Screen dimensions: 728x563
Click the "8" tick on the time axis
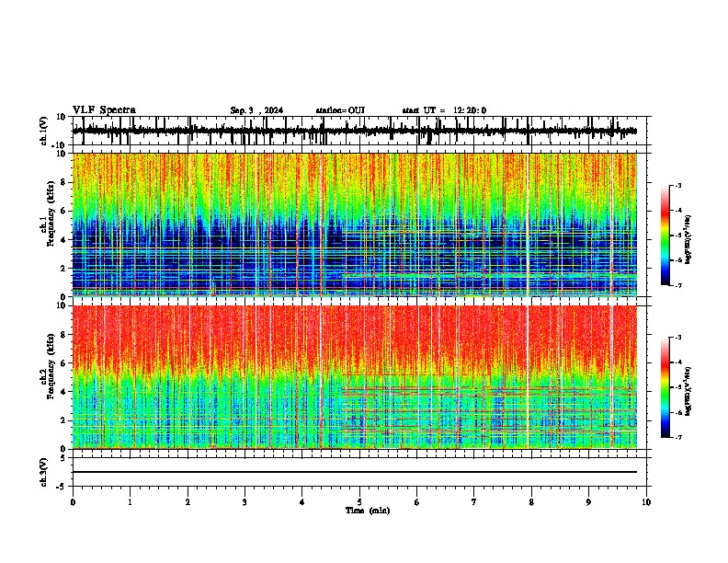[x=531, y=502]
